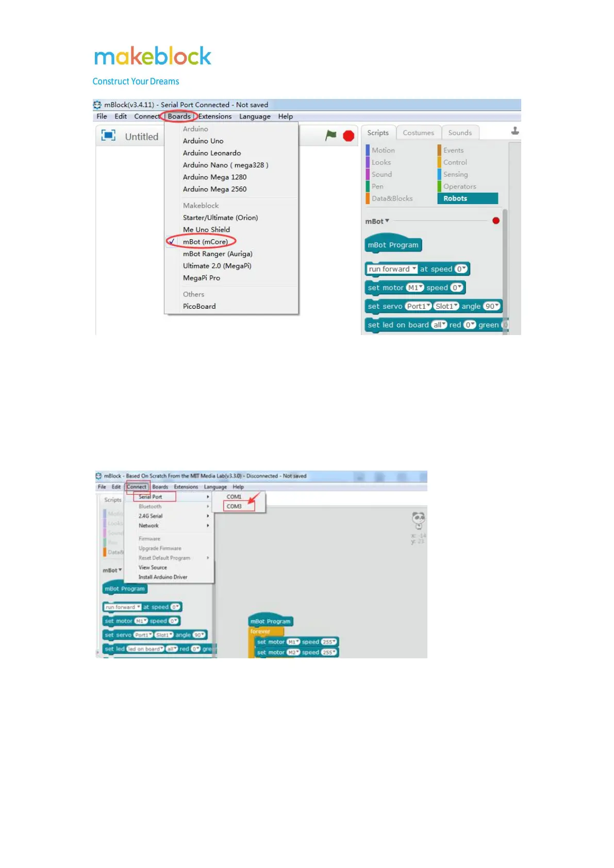The image size is (614, 868).
Task: Open the at speed 0 dropdown, v3.4.11
Action: 461,269
